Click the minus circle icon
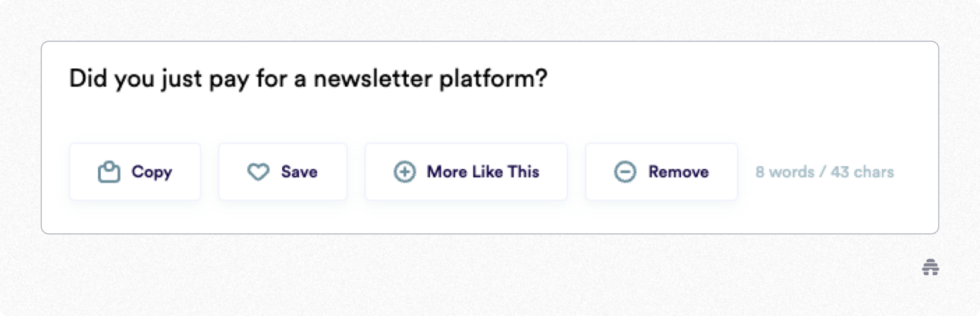Viewport: 980px width, 316px height. click(x=625, y=173)
